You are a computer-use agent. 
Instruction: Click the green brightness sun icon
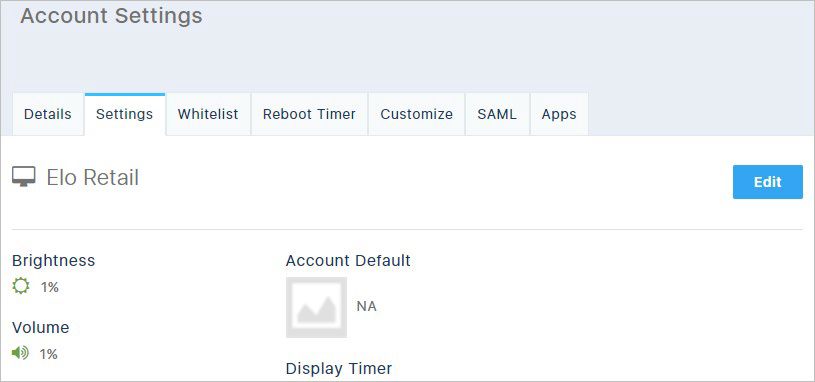[21, 286]
